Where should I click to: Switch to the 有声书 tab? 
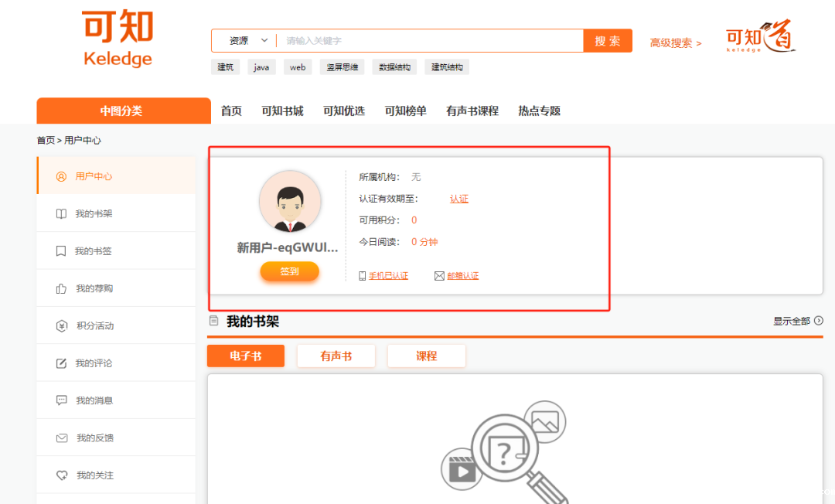click(336, 356)
